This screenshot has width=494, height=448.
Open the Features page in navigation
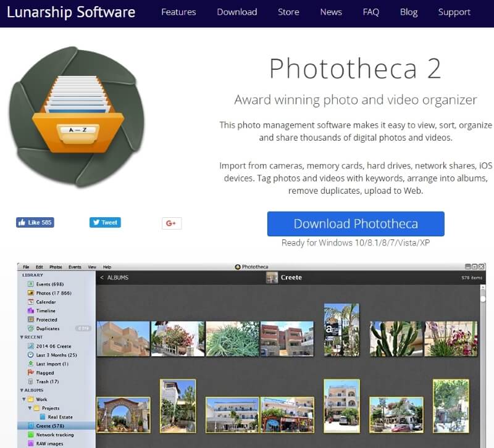click(x=178, y=12)
